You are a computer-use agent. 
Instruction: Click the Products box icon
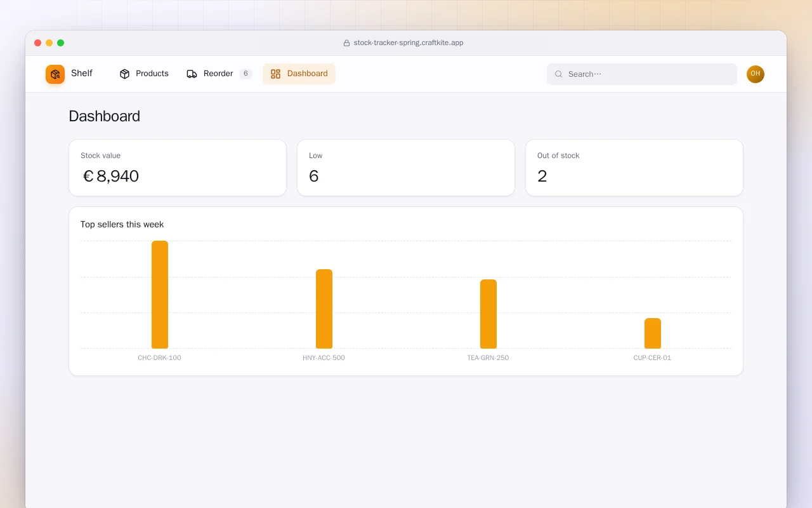click(124, 74)
